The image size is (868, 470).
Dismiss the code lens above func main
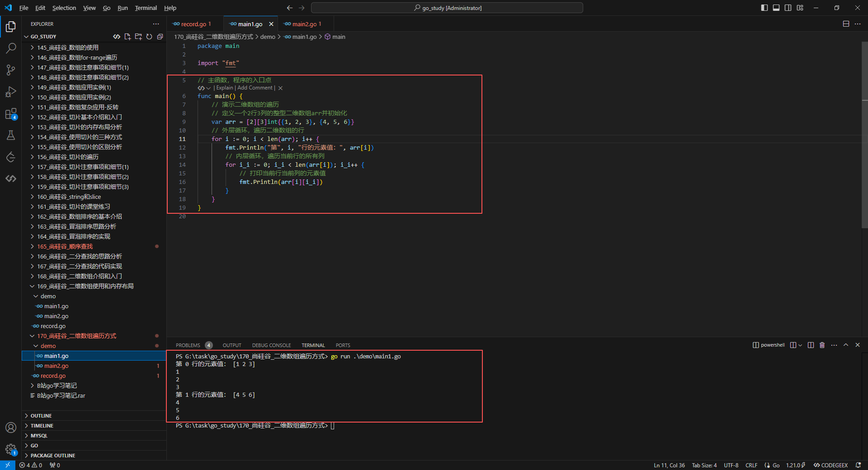pyautogui.click(x=280, y=88)
